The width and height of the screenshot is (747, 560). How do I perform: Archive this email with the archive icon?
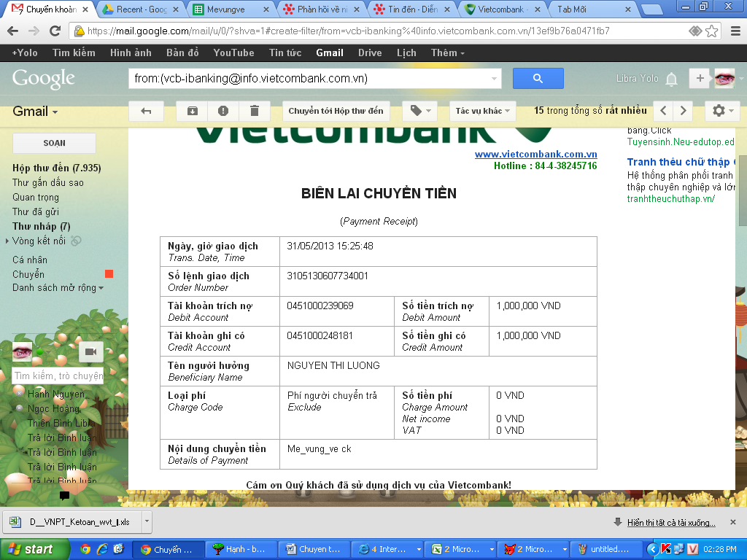click(x=193, y=111)
